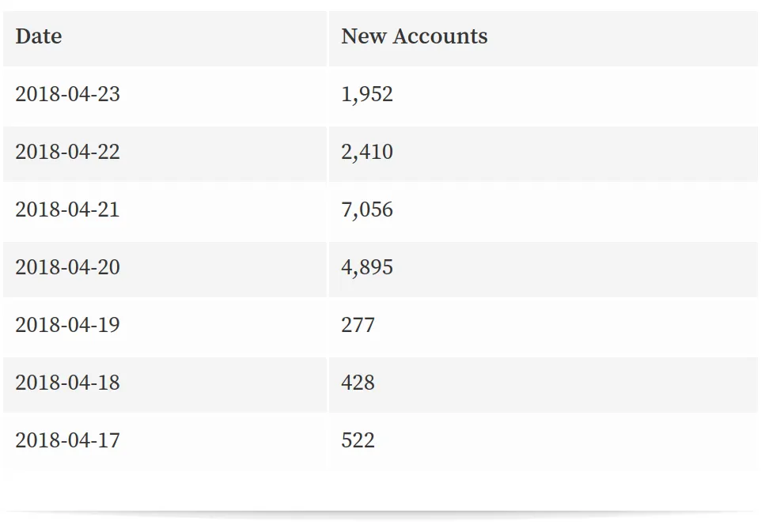This screenshot has width=765, height=532.
Task: Click the New Accounts column header
Action: [415, 36]
